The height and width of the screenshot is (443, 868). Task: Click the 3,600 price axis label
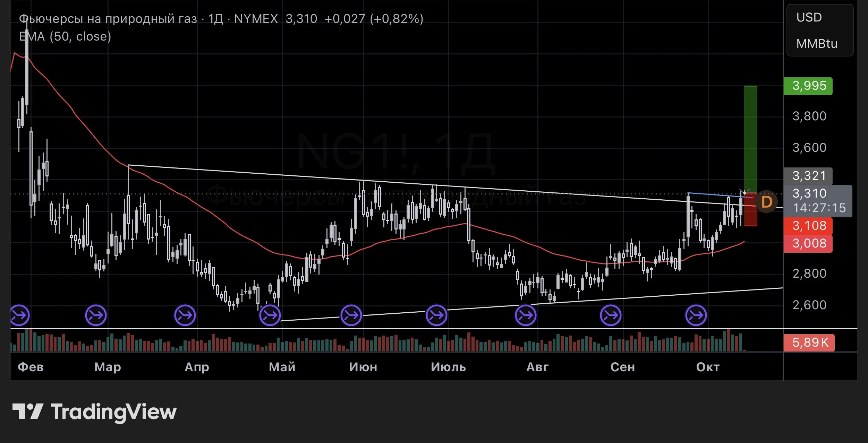[x=809, y=148]
